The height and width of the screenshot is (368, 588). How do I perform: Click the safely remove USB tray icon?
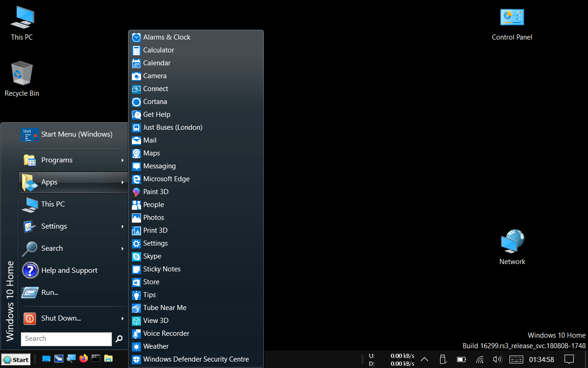[443, 359]
